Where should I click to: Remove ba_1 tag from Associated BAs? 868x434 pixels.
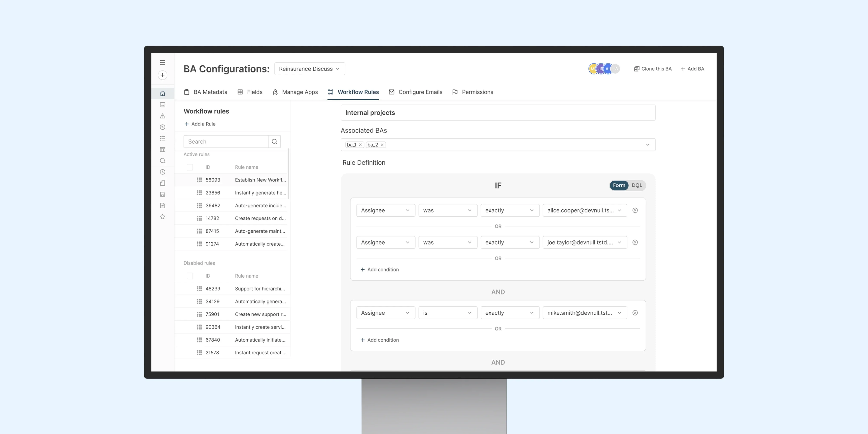pyautogui.click(x=360, y=145)
